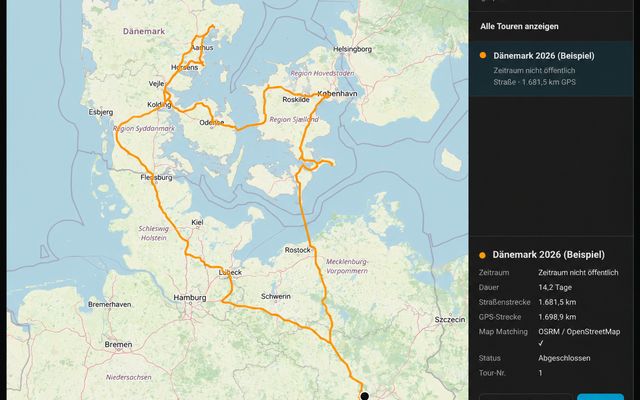The width and height of the screenshot is (640, 400).
Task: Click the Kolding label on the map
Action: point(159,105)
